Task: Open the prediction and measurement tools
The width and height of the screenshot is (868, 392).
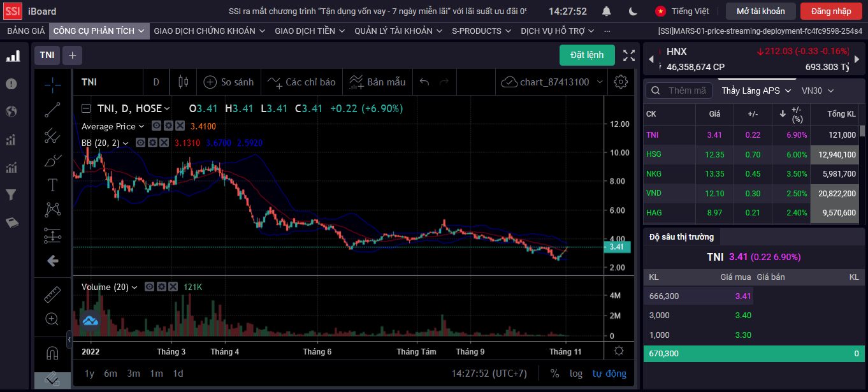Action: tap(53, 235)
